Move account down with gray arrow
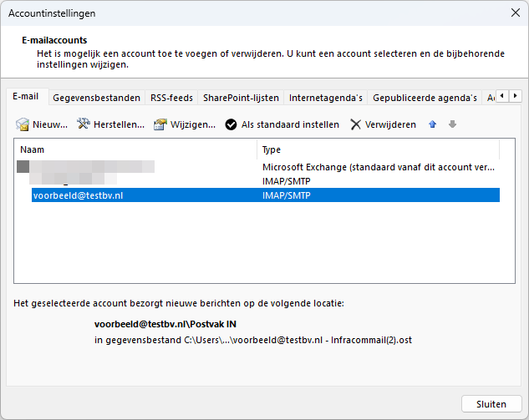 [452, 124]
